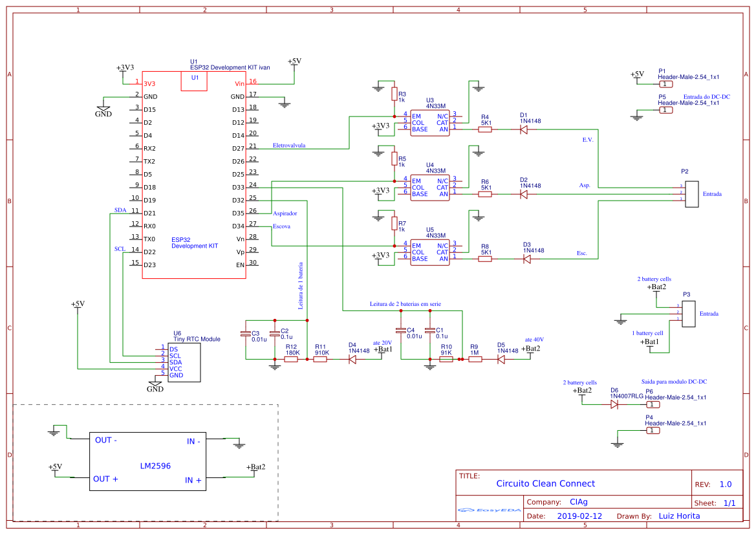Screen dimensions: 756x535
Task: Click the title text Circuito Clean Connect
Action: [545, 483]
